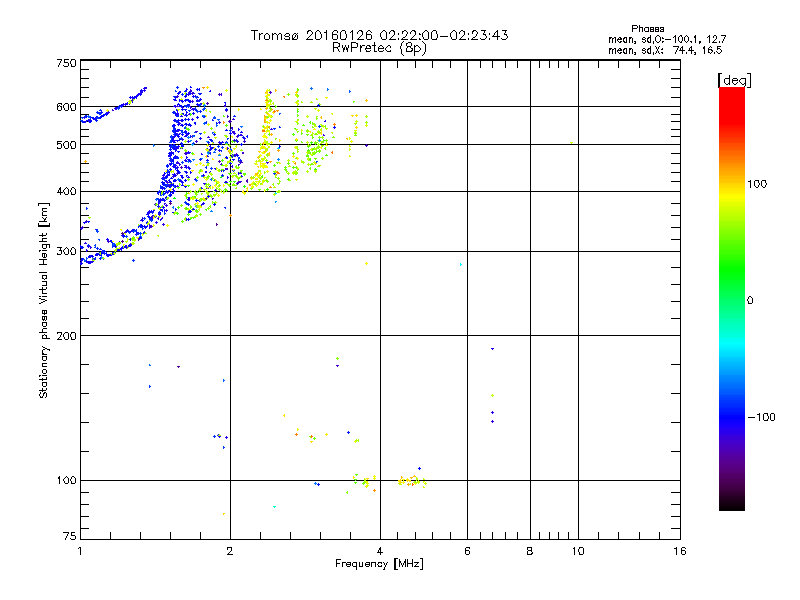
Task: Click the '100' color bar tick label
Action: (757, 184)
